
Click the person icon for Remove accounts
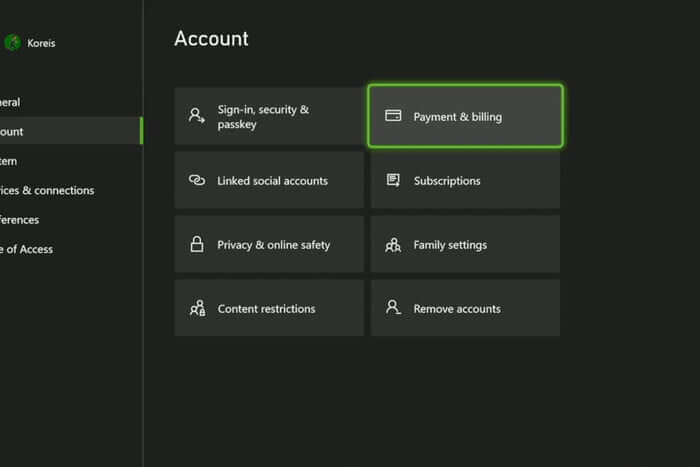(393, 309)
